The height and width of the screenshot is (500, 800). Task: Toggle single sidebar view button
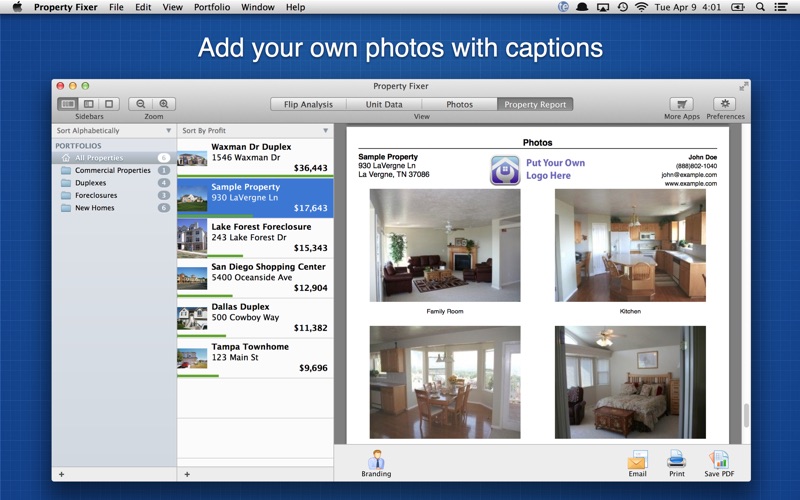[x=89, y=104]
